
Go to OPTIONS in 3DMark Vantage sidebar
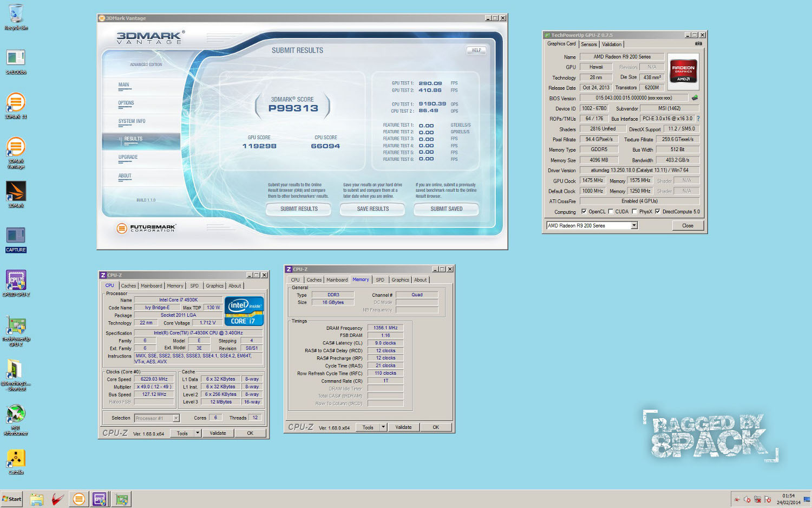point(141,103)
